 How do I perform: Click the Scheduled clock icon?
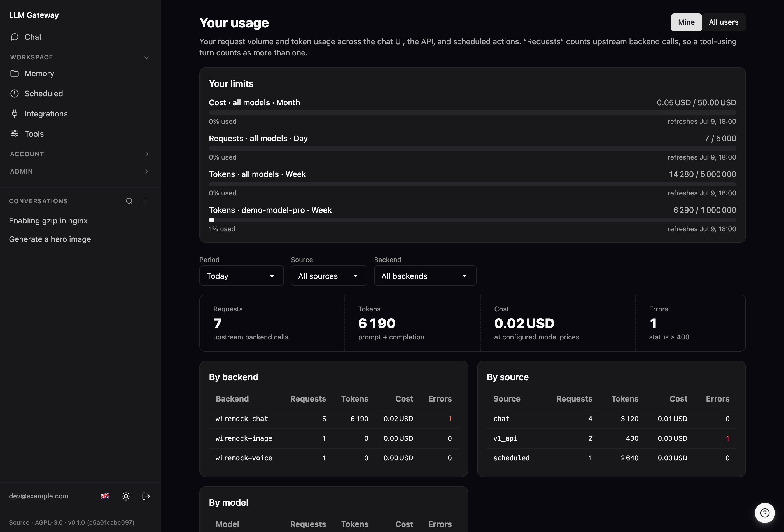(15, 94)
